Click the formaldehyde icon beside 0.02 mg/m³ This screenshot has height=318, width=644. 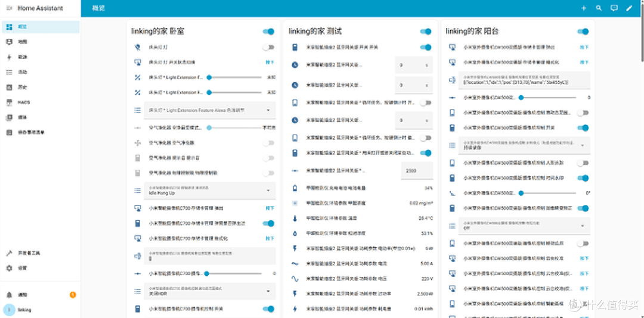(295, 203)
